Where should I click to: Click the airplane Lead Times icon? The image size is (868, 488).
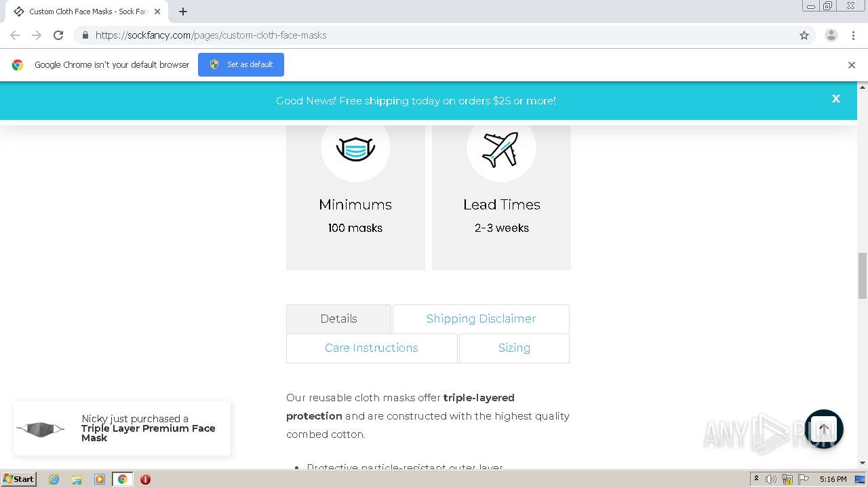coord(501,148)
